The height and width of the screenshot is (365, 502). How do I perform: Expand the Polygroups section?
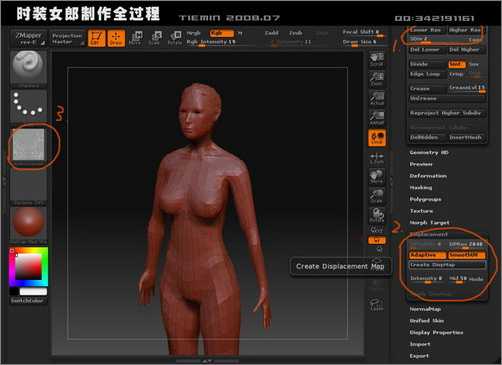click(426, 199)
